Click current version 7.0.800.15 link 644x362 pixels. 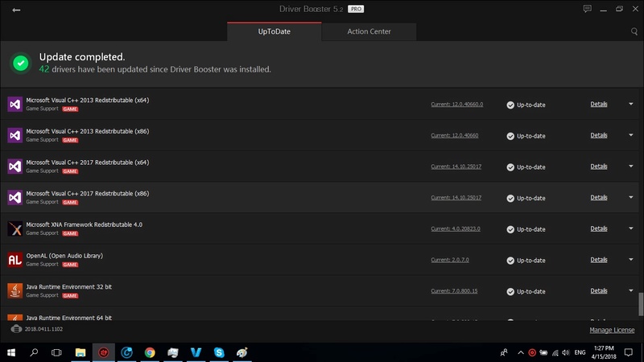[454, 291]
